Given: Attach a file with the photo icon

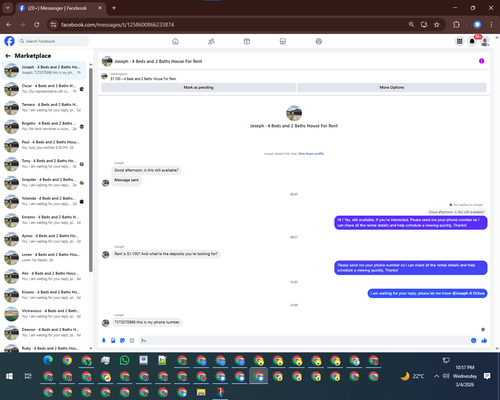Looking at the screenshot, I should click(113, 340).
